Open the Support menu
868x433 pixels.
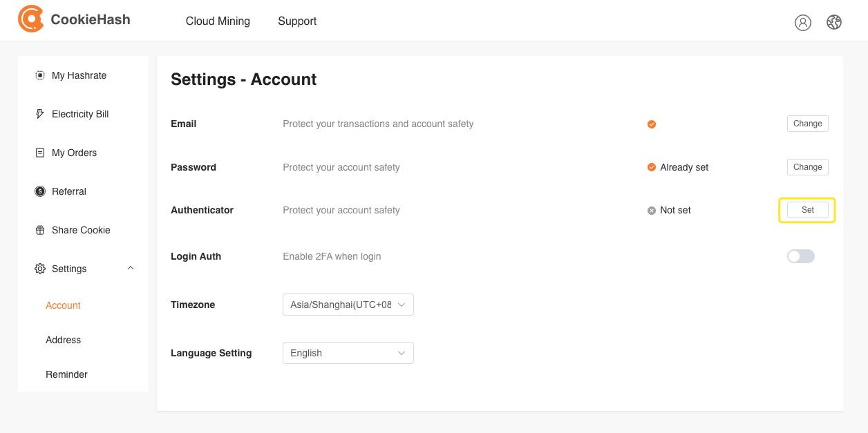[x=297, y=21]
